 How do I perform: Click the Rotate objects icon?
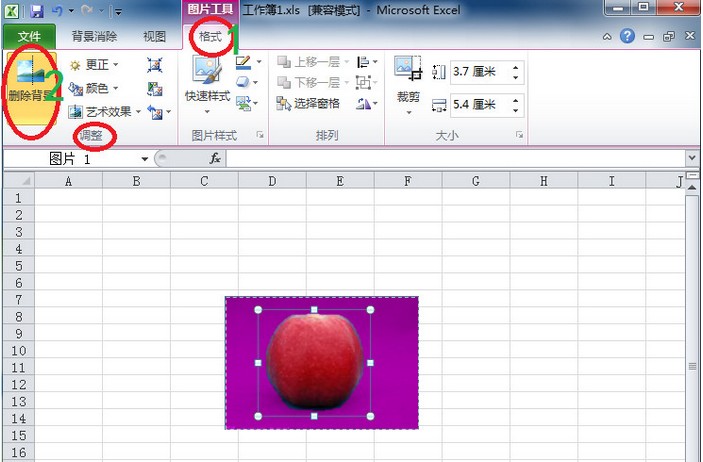(364, 104)
